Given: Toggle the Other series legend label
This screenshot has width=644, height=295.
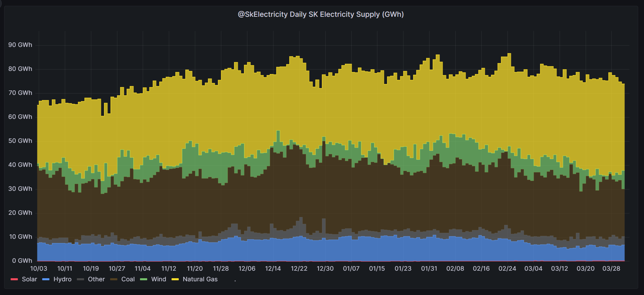Looking at the screenshot, I should [x=96, y=279].
